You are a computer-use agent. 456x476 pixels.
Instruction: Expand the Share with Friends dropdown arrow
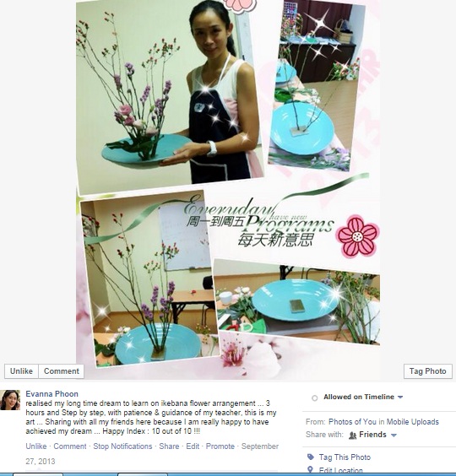[394, 435]
